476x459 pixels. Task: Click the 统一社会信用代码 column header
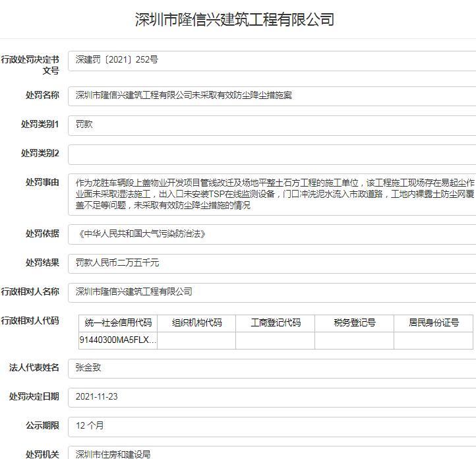click(x=118, y=323)
